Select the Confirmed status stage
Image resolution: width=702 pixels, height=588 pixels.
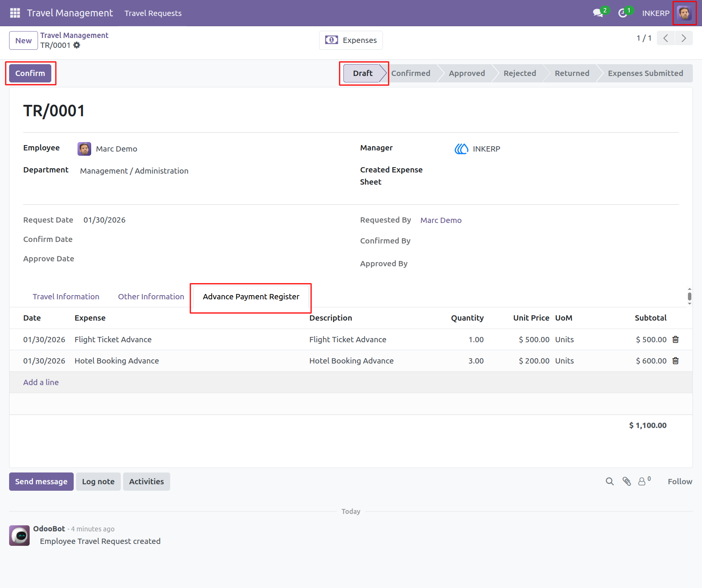[x=411, y=73]
